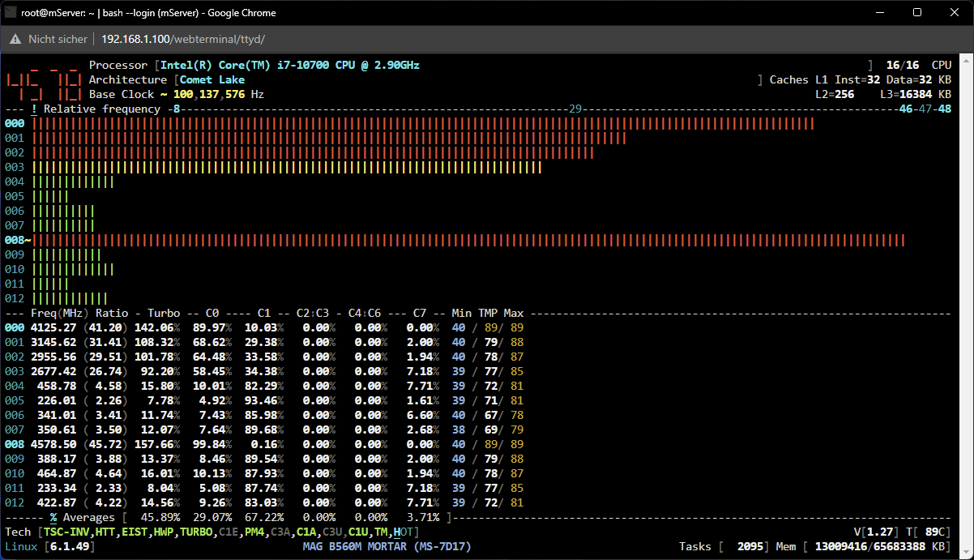Click frequency 226.01 in row 005

click(x=57, y=400)
